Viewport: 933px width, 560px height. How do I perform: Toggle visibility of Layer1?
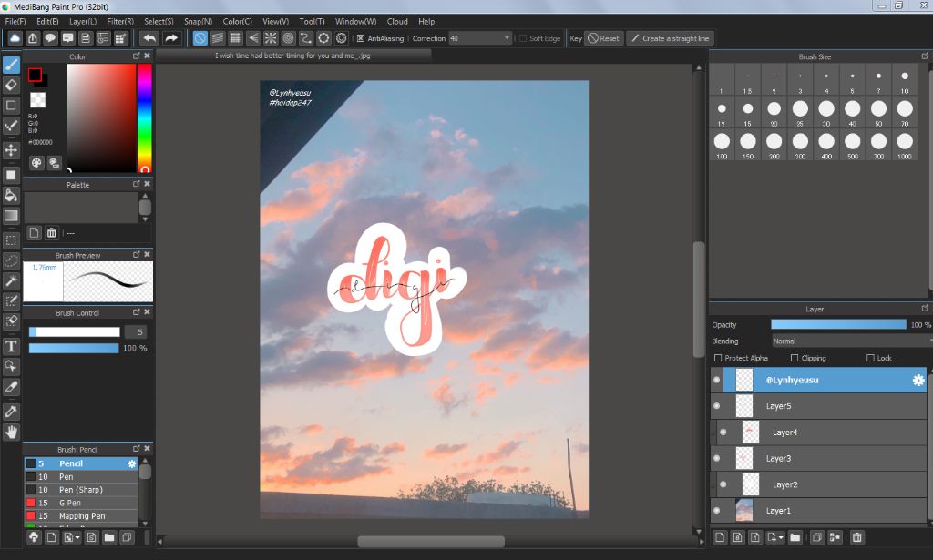(x=717, y=511)
